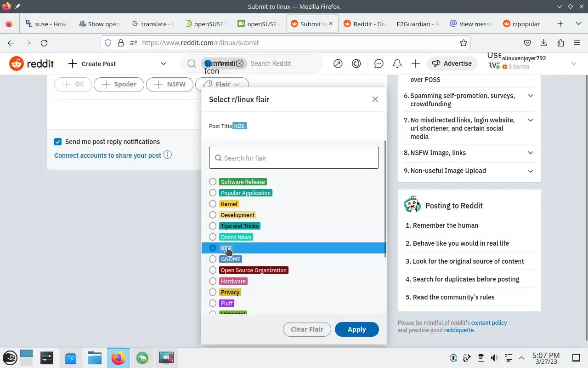Image resolution: width=588 pixels, height=368 pixels.
Task: Select the Tips and Tricks flair
Action: (x=213, y=226)
